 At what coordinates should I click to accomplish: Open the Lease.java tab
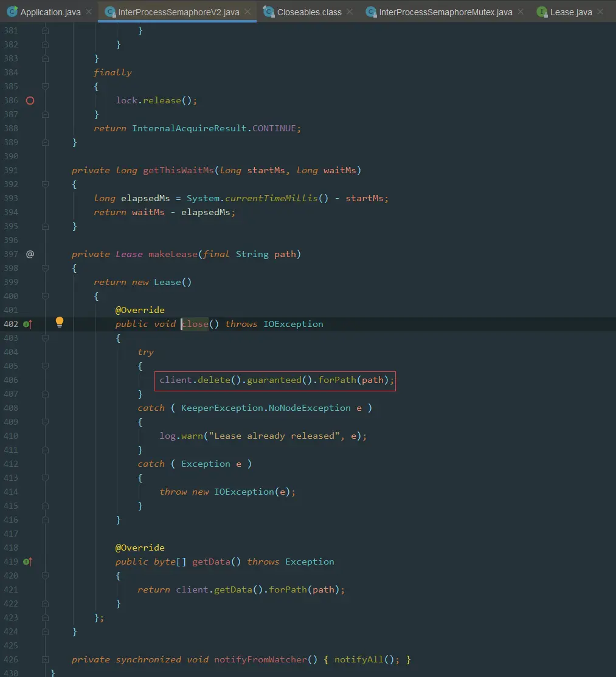point(571,12)
